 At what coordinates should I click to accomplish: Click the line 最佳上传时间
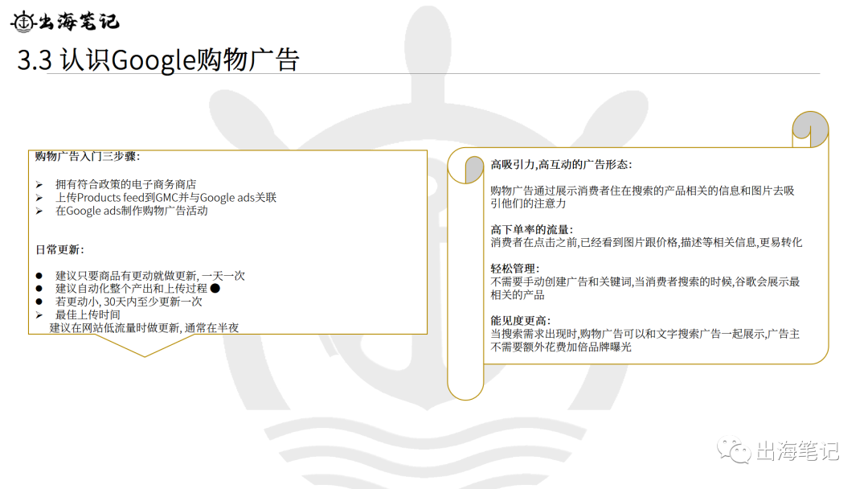click(x=88, y=315)
